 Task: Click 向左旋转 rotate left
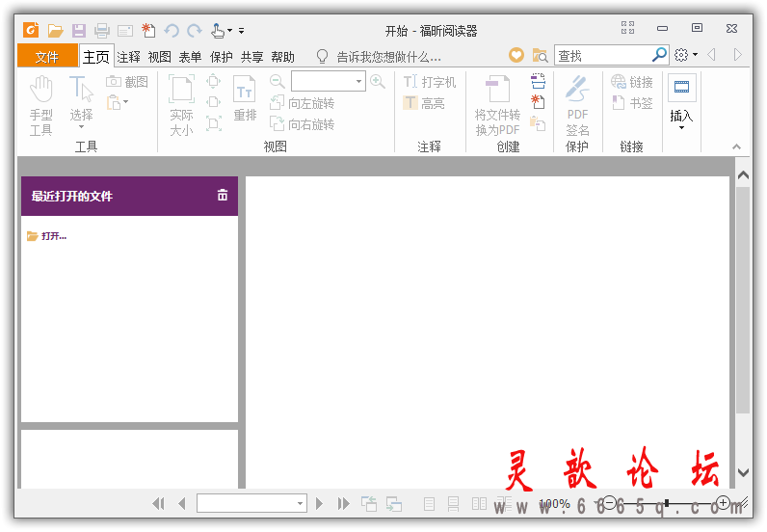click(303, 103)
